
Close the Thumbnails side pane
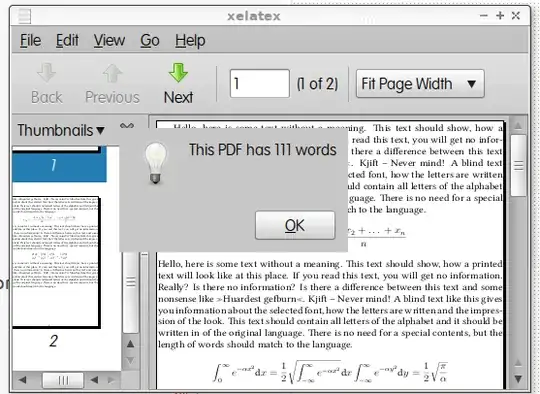127,126
